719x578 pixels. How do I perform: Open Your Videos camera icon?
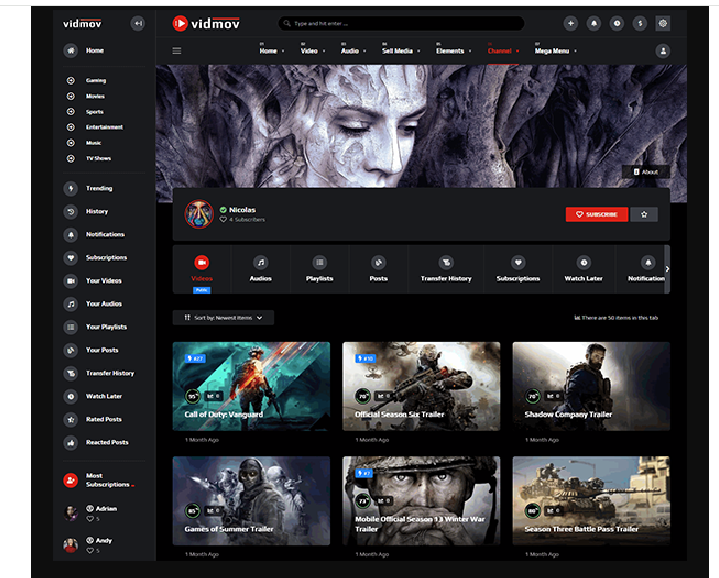click(x=71, y=281)
